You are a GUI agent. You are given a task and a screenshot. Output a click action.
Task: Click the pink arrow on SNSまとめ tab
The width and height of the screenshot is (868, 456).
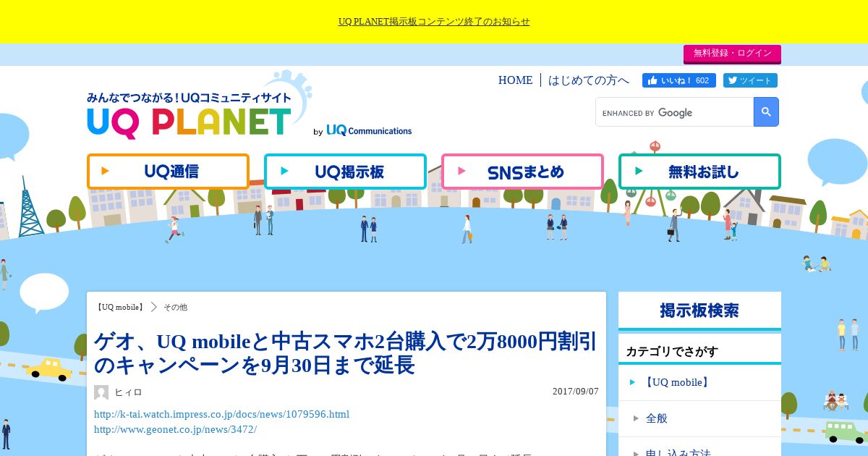(x=461, y=171)
